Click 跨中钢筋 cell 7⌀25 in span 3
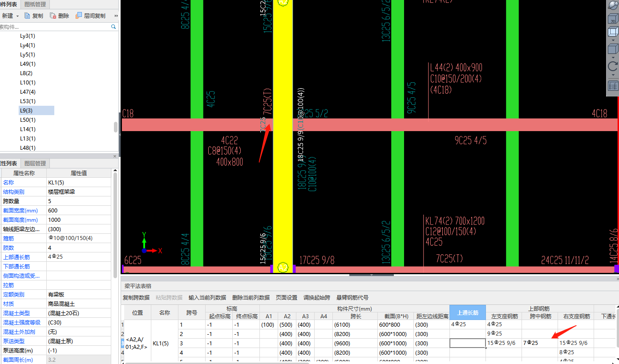The image size is (619, 364). tap(540, 343)
